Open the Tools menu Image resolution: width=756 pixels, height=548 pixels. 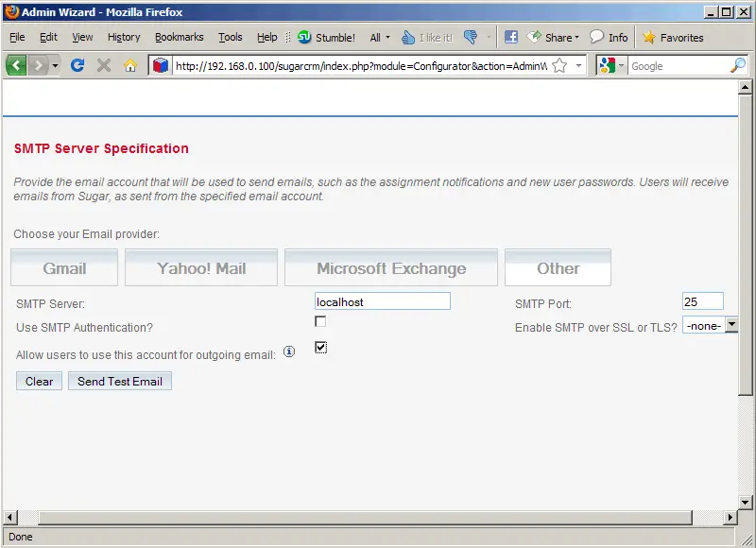[x=230, y=37]
